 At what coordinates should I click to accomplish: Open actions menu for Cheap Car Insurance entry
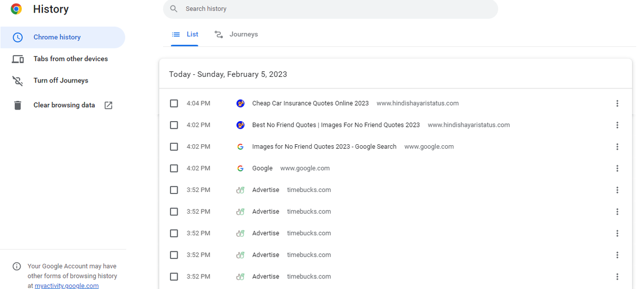pyautogui.click(x=617, y=104)
